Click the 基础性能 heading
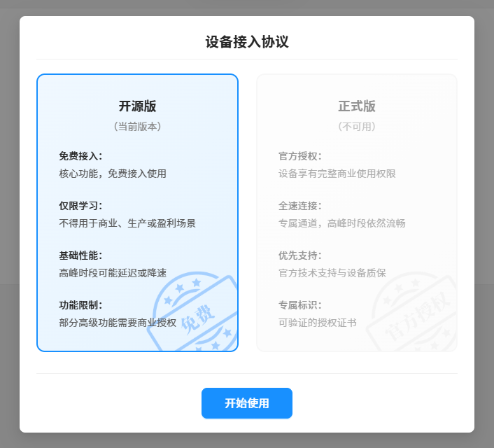Screen dimensions: 494x448 click(x=80, y=255)
